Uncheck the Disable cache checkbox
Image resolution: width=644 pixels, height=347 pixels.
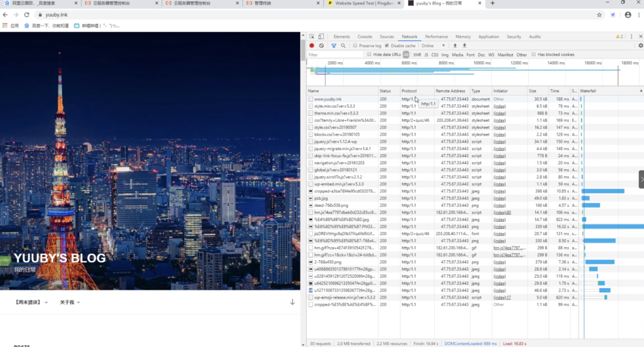click(x=387, y=46)
